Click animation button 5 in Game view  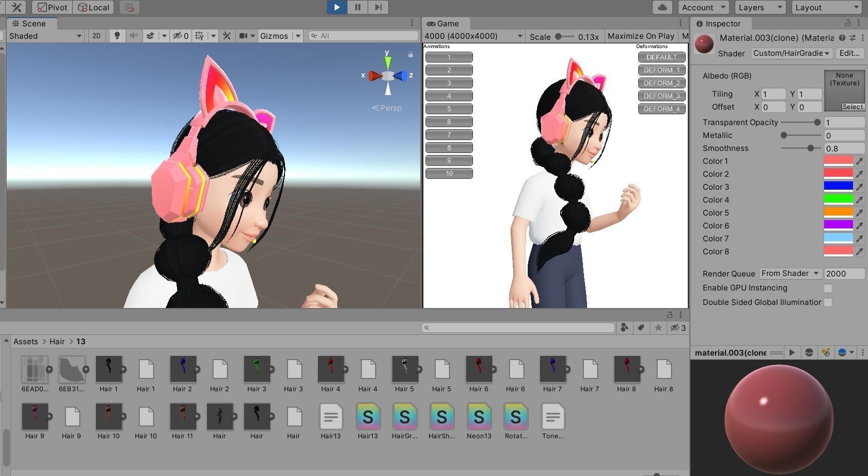(x=449, y=109)
